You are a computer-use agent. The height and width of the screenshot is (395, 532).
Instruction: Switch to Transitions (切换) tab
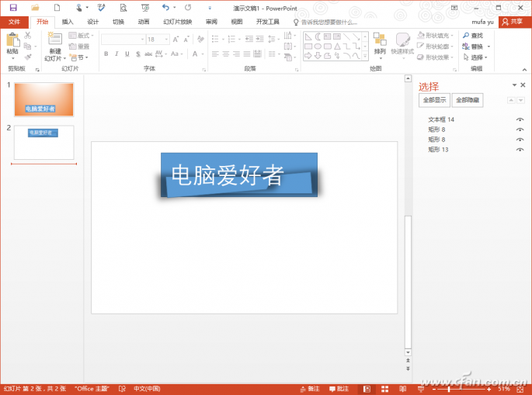pos(118,22)
